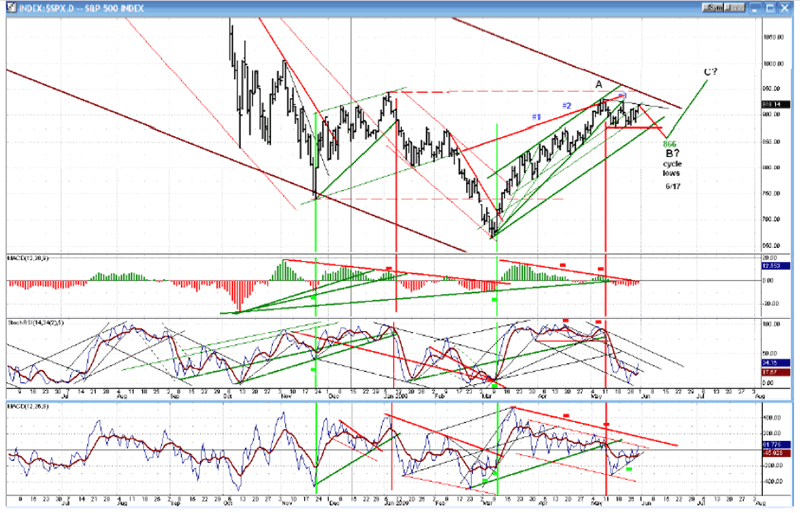Click the bottom MACD(12,26,9) line panel label

point(28,406)
